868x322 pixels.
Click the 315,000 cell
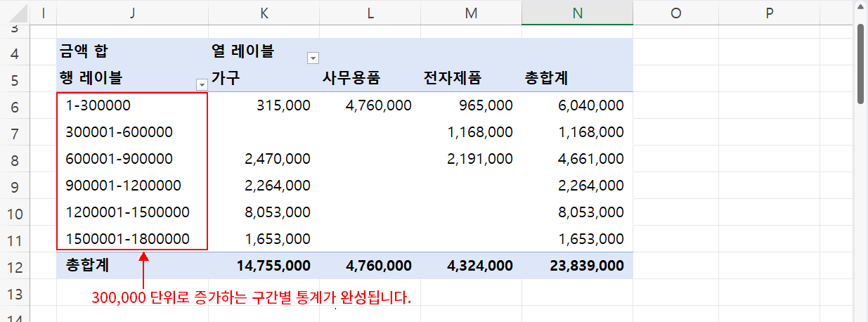264,105
